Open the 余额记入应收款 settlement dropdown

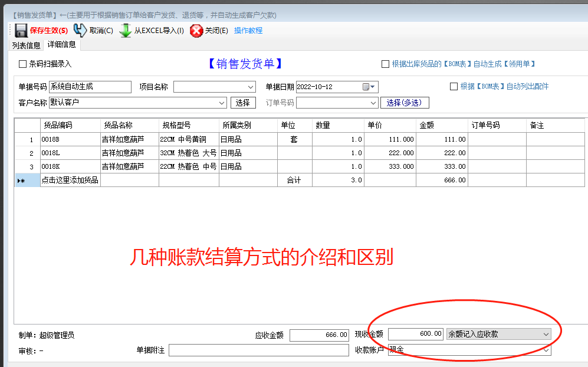546,333
